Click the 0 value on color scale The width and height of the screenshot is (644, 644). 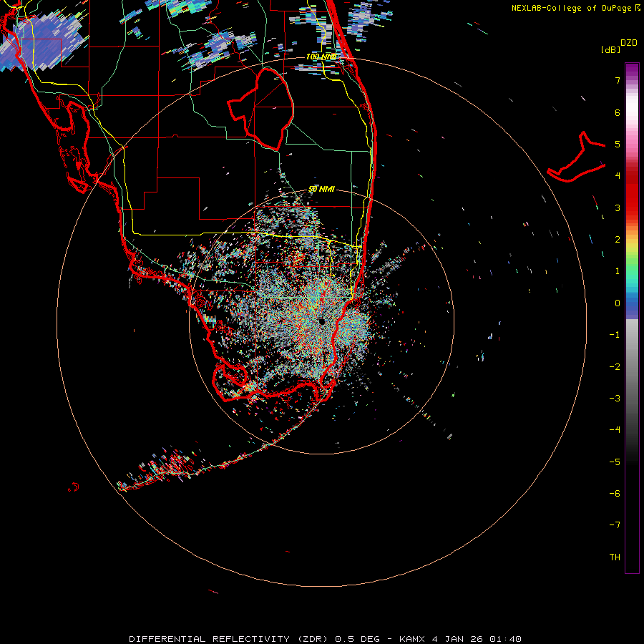618,303
